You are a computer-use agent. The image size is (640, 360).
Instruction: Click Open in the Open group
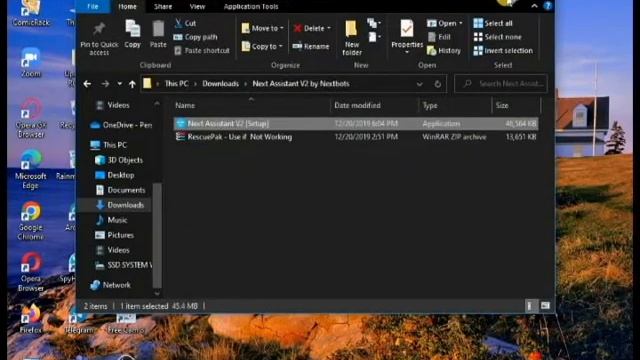(x=444, y=23)
